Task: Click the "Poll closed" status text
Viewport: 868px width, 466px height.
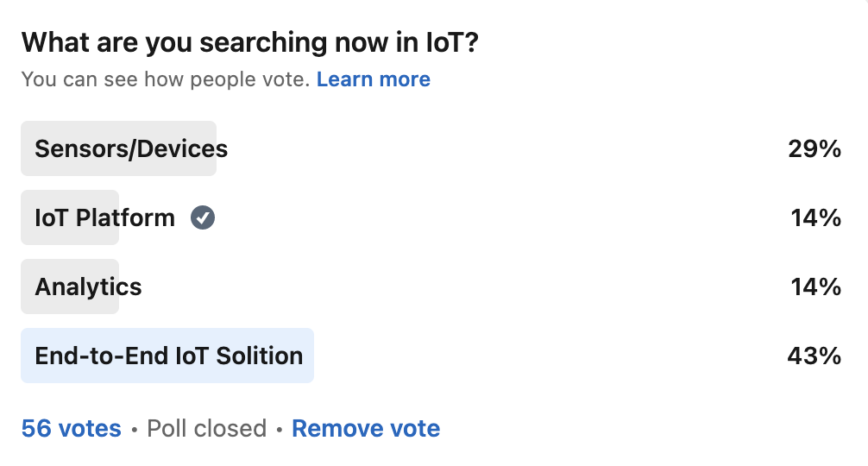Action: [206, 428]
